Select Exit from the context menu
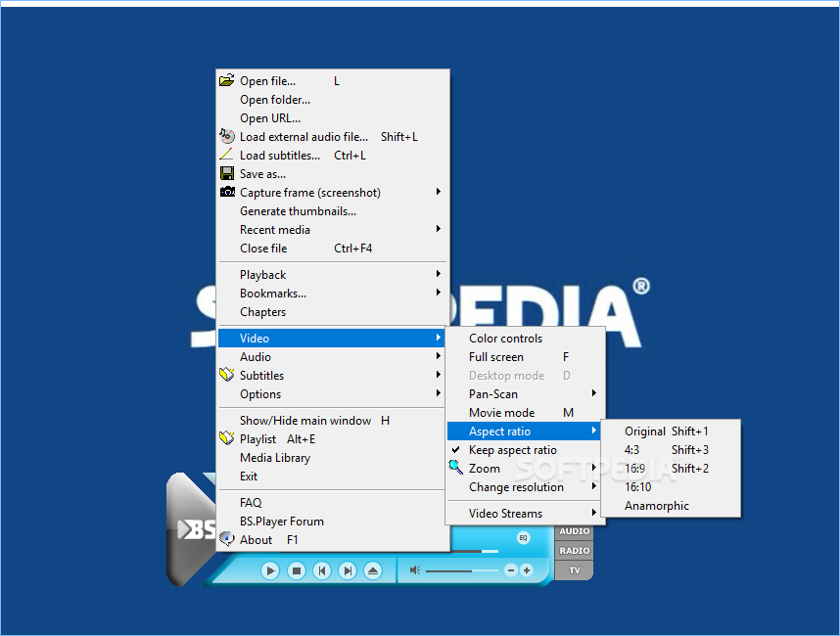Viewport: 840px width, 636px height. [332, 477]
